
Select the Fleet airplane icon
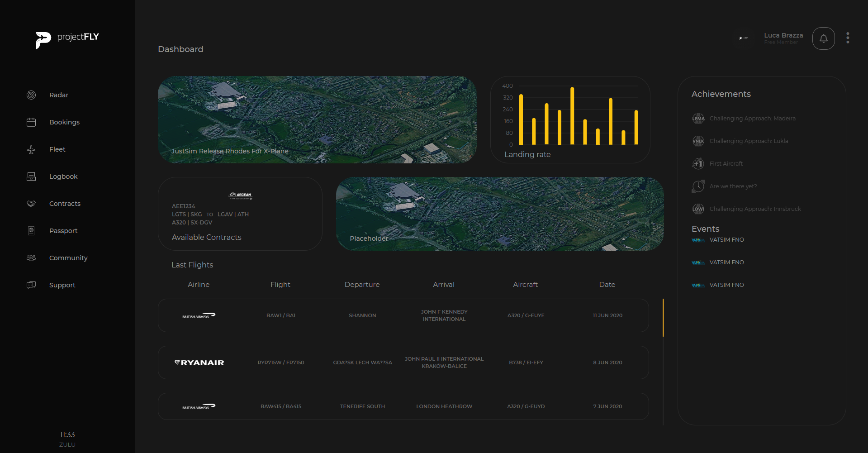click(x=31, y=149)
